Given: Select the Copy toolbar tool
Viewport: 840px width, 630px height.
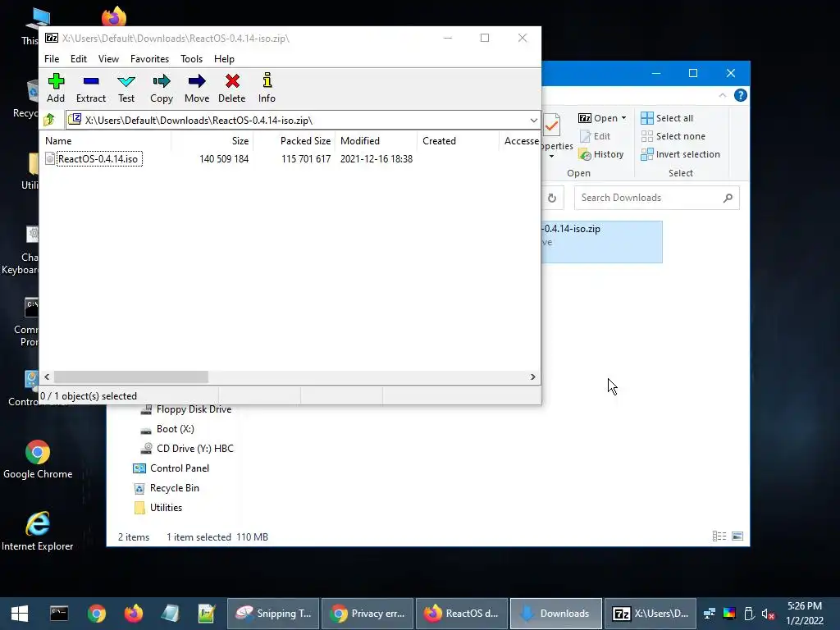Looking at the screenshot, I should (162, 89).
